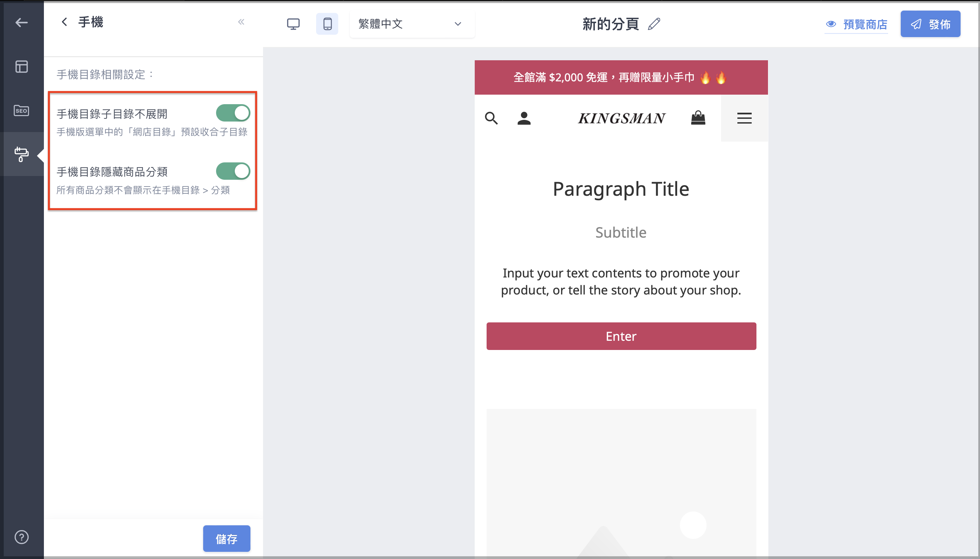980x559 pixels.
Task: Open the 預覽商店 preview link
Action: pyautogui.click(x=856, y=24)
